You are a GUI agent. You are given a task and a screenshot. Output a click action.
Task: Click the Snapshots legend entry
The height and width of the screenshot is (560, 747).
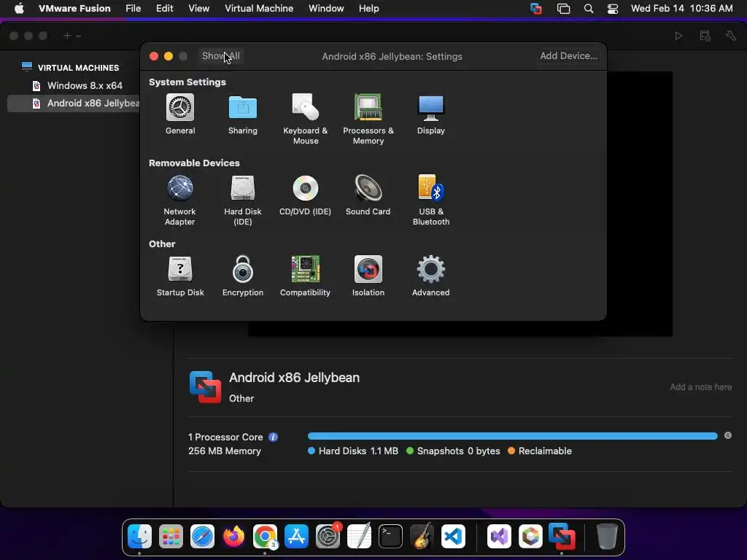(453, 451)
